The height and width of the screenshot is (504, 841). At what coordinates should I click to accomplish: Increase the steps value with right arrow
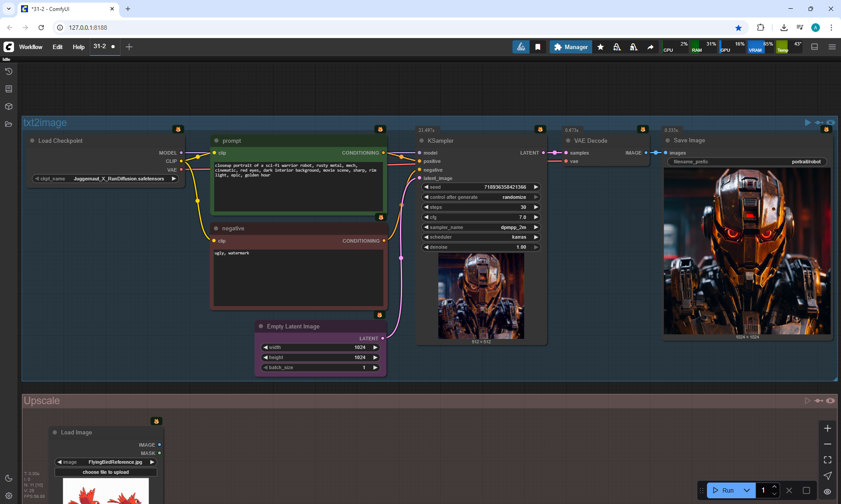coord(536,207)
